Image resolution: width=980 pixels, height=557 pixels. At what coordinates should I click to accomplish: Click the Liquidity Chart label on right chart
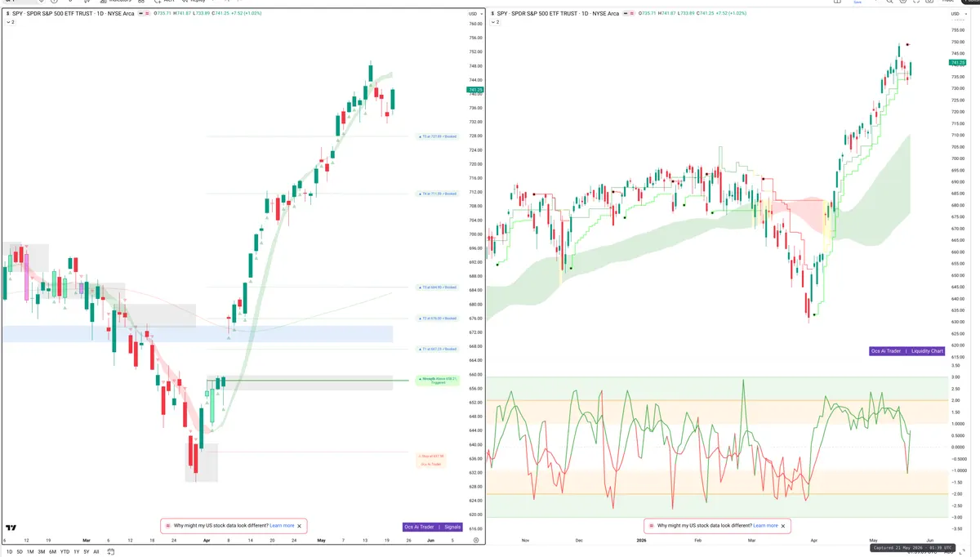coord(927,351)
